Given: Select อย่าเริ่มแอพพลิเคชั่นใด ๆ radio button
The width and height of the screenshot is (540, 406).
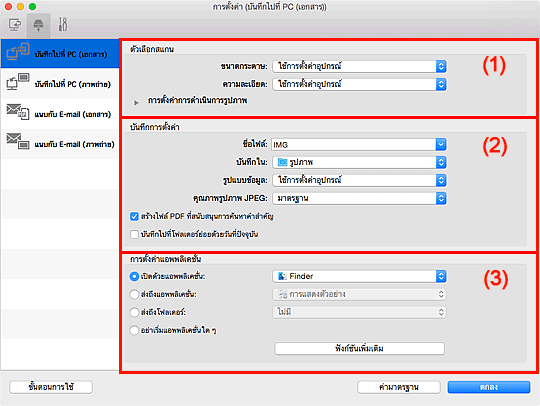Looking at the screenshot, I should click(134, 330).
